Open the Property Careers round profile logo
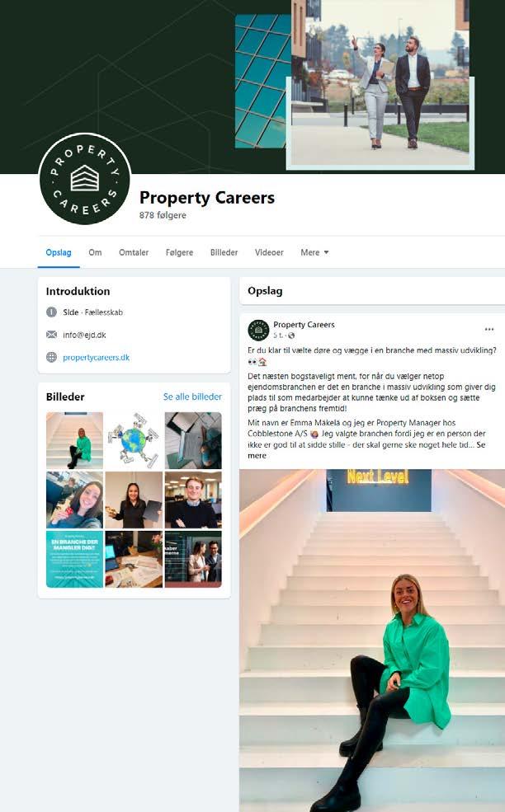The height and width of the screenshot is (812, 505). coord(84,179)
